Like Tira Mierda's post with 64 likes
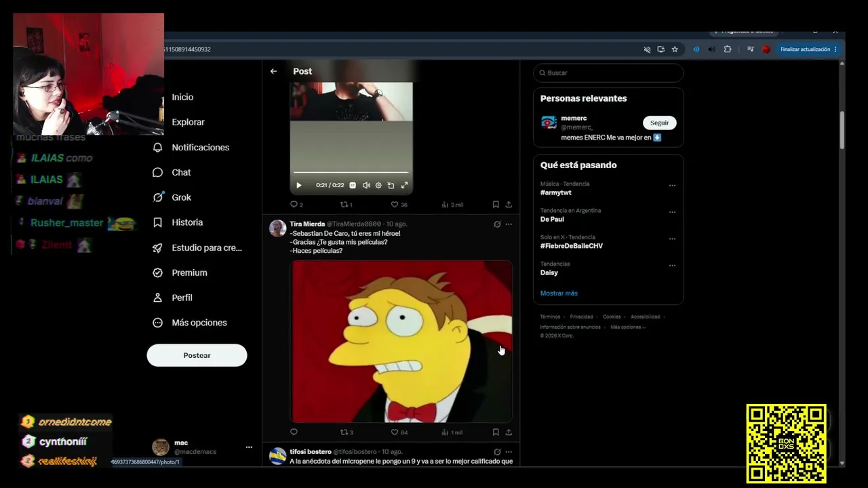 (x=399, y=432)
